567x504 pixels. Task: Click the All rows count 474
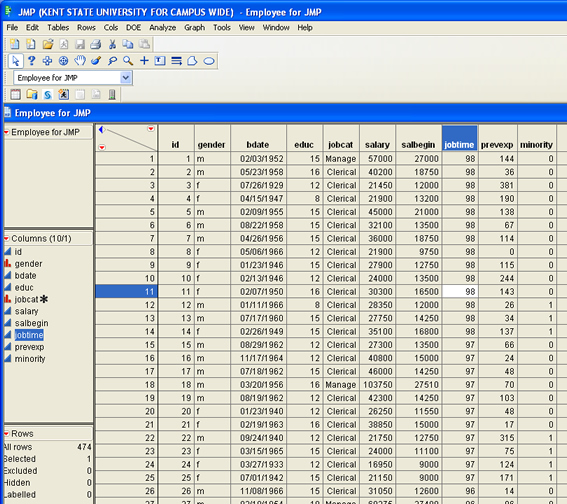84,447
